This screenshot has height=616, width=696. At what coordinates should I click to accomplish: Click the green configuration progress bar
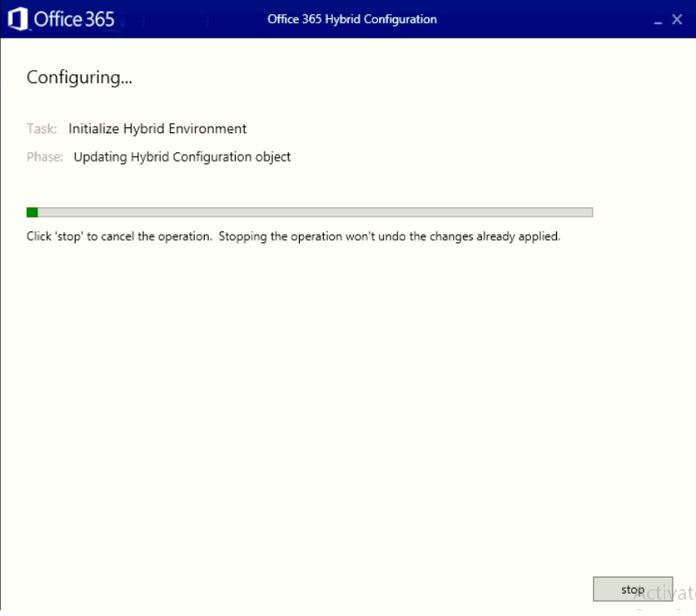(x=310, y=212)
